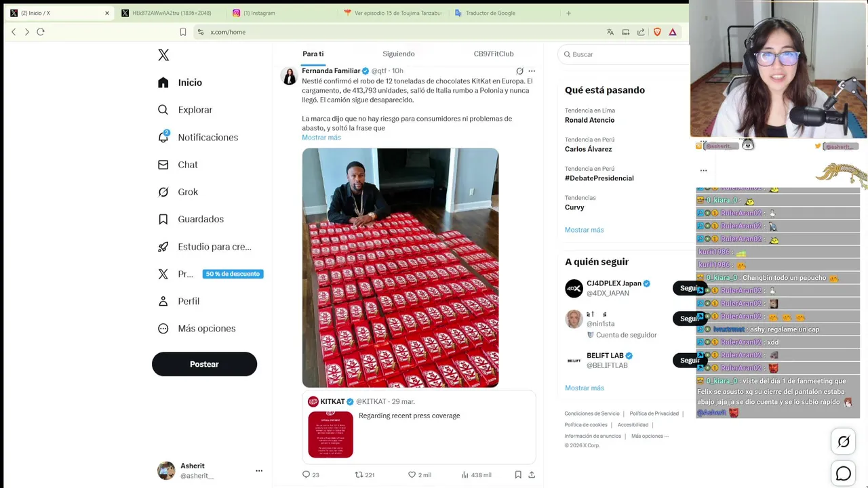Open Brave Shields lion icon
868x488 pixels.
pos(657,32)
